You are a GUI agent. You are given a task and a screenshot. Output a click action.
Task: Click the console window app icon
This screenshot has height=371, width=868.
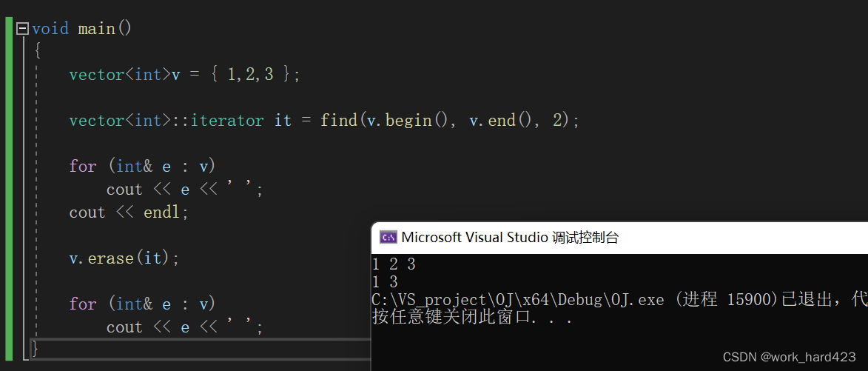pos(388,238)
